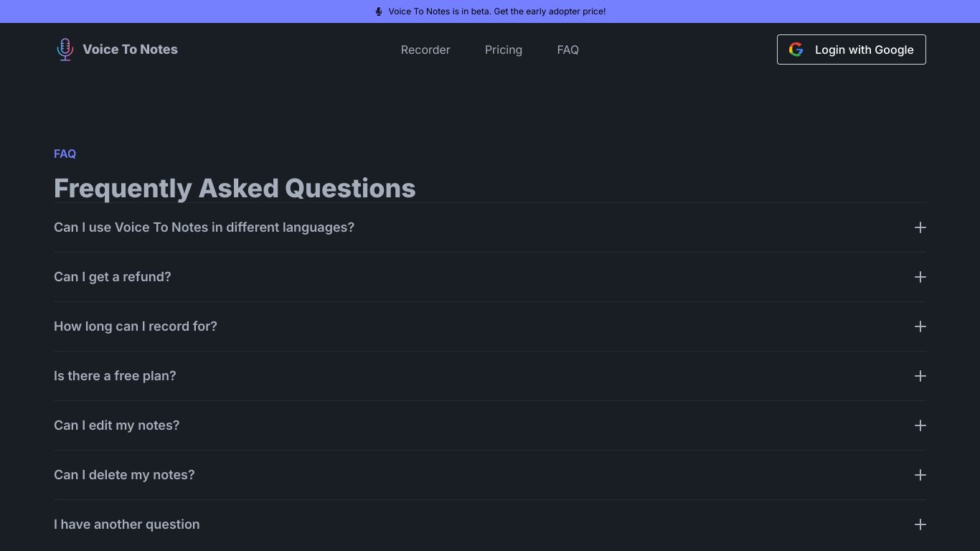Click the 'Voice To Notes' brand name
This screenshot has height=551, width=980.
point(130,50)
